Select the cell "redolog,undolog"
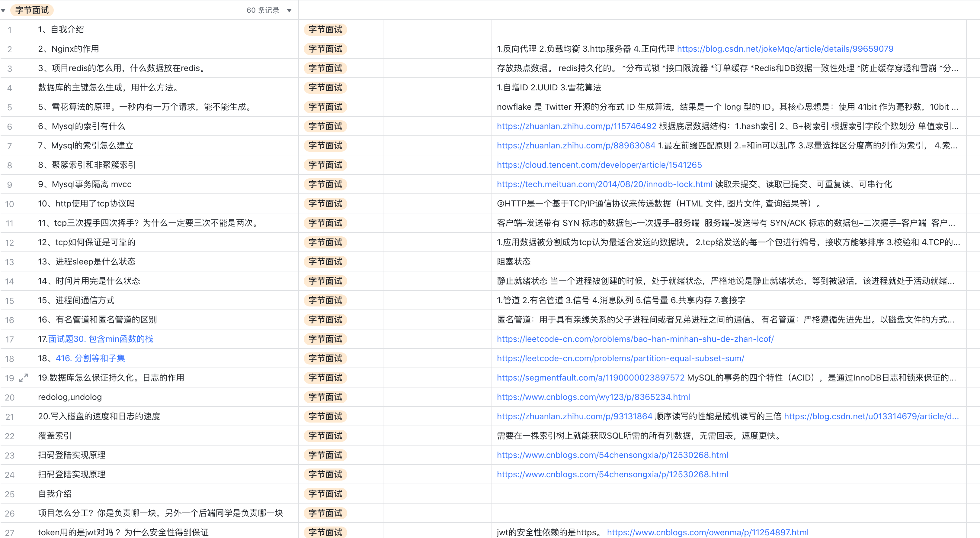This screenshot has height=538, width=980. point(70,397)
